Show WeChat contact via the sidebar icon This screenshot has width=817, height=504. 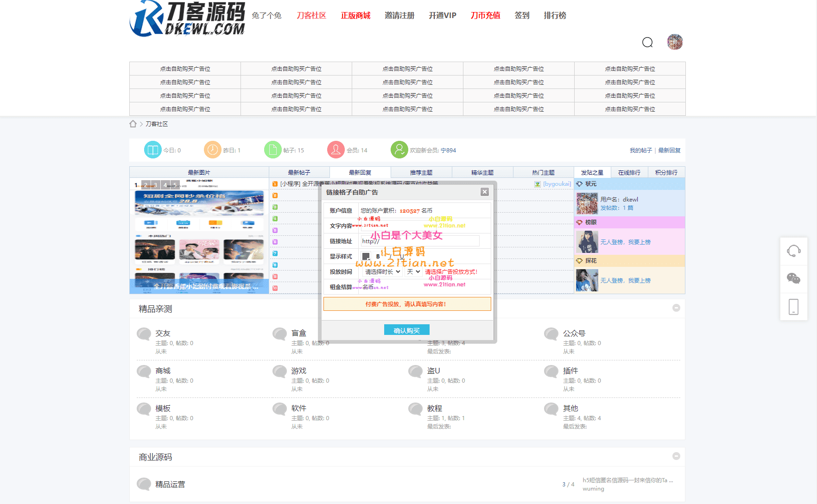(794, 279)
